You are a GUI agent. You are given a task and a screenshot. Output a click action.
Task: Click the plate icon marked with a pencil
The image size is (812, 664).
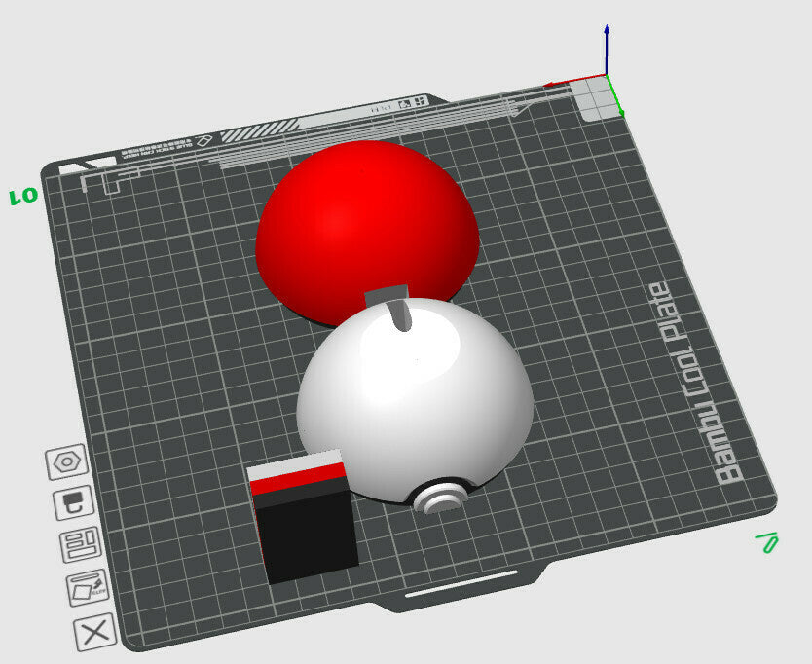88,588
